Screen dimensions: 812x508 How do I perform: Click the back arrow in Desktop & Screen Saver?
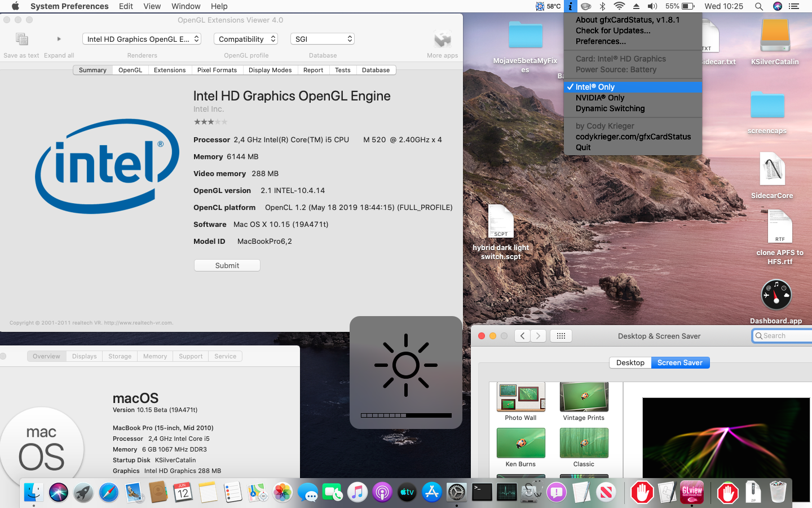coord(523,336)
